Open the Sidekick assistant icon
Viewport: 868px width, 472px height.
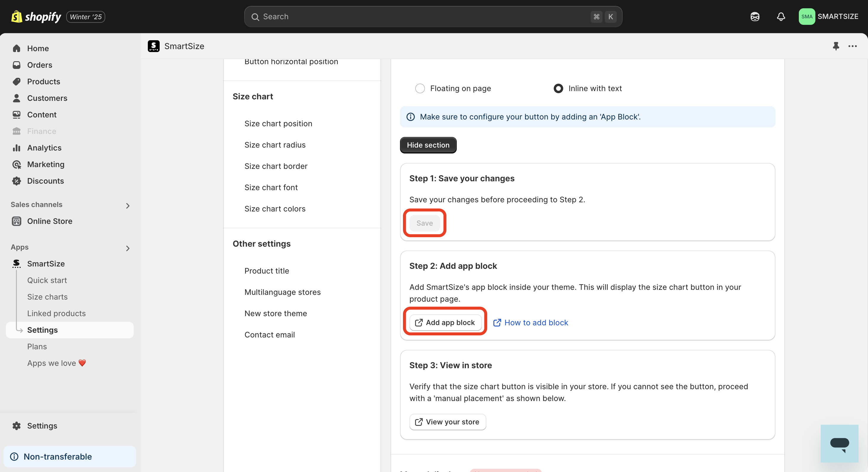coord(755,17)
